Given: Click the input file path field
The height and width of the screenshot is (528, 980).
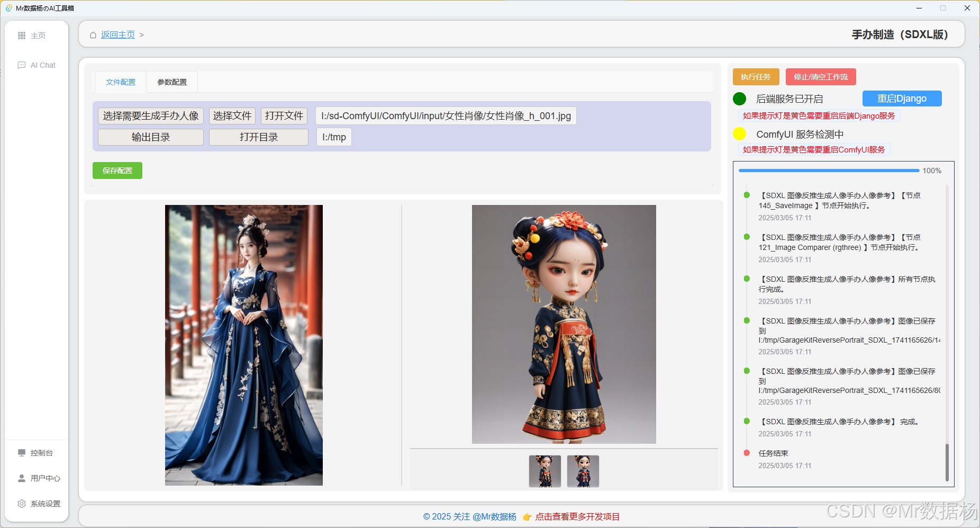Looking at the screenshot, I should click(446, 116).
